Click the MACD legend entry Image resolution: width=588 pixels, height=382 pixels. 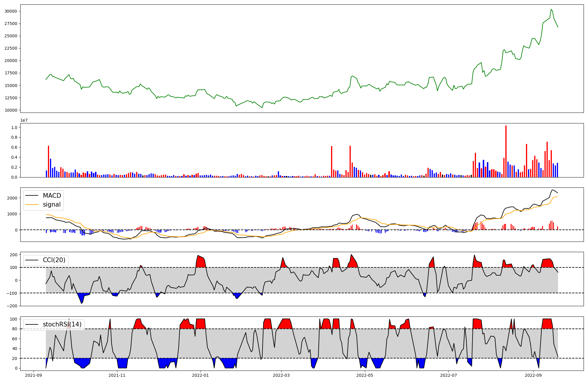click(x=52, y=196)
